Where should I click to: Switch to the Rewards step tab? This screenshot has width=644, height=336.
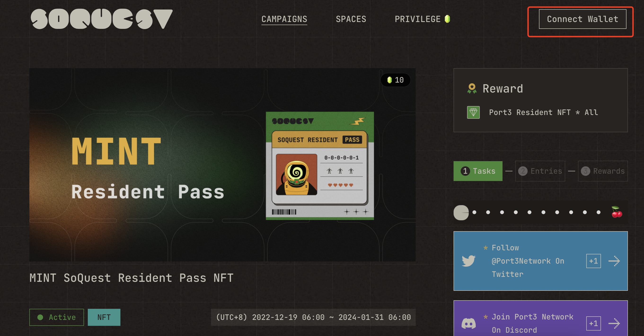[x=603, y=171]
